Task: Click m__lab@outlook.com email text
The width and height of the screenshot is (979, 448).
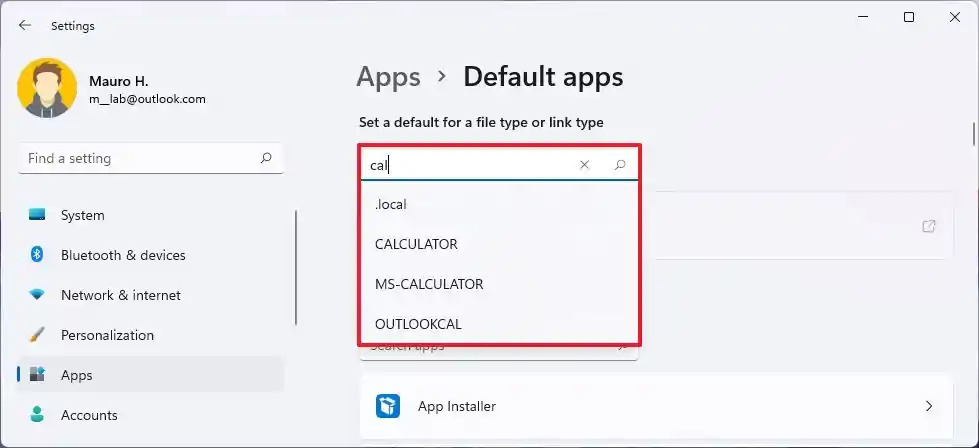Action: point(147,99)
